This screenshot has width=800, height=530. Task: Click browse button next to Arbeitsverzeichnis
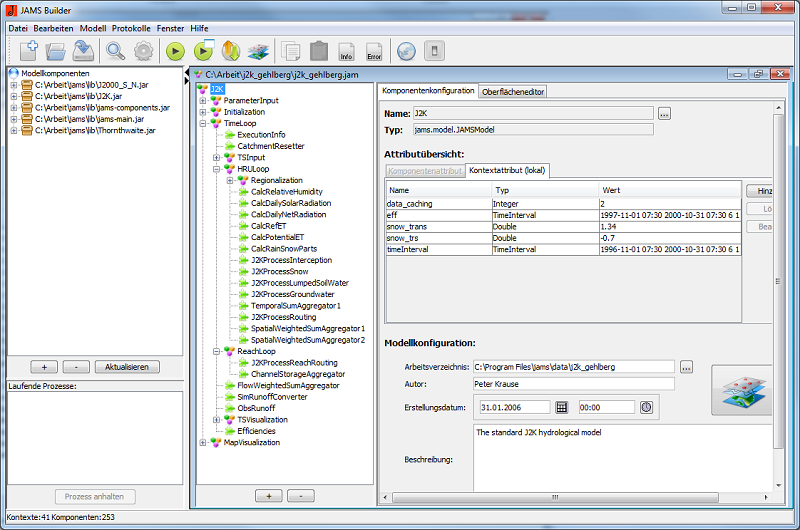click(x=686, y=367)
